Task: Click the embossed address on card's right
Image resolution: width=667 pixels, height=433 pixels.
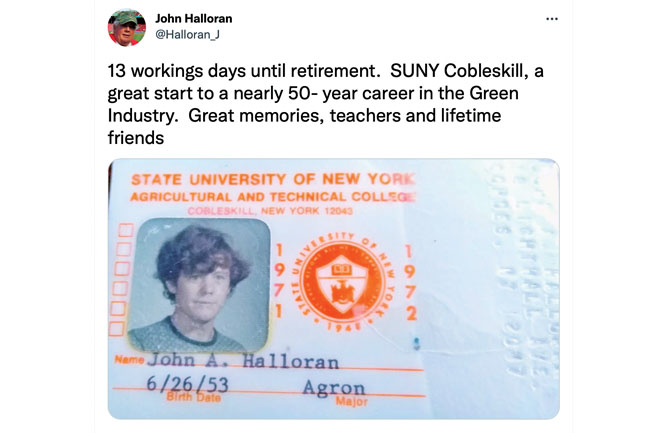Action: (524, 268)
